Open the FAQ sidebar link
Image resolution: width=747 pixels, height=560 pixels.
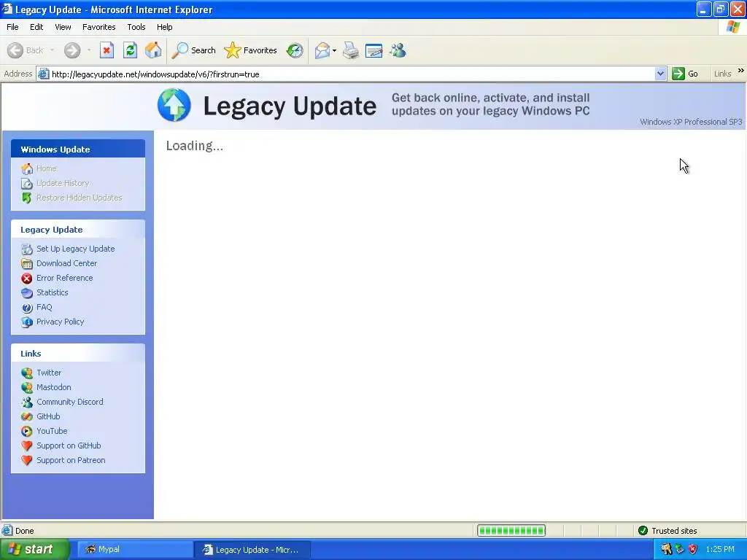pyautogui.click(x=44, y=307)
